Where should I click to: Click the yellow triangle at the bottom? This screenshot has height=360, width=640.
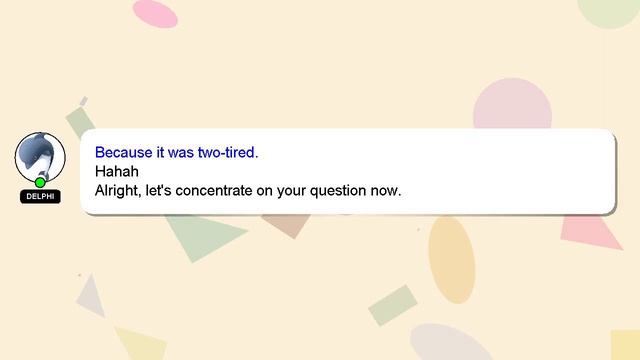[x=141, y=344]
